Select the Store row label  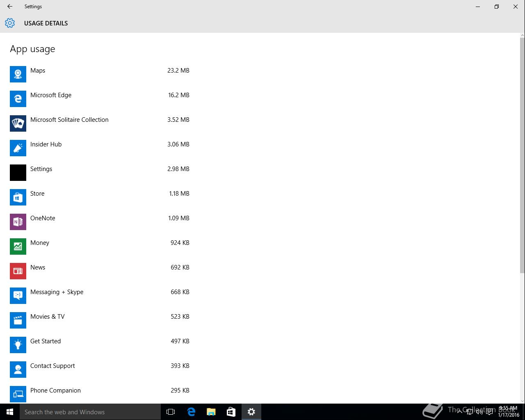[x=37, y=194]
